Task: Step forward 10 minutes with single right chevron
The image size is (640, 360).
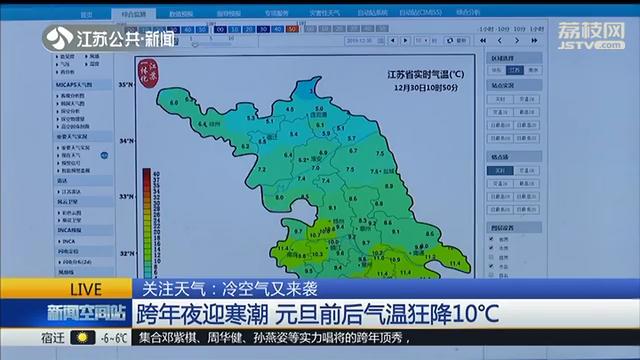Action: (517, 40)
